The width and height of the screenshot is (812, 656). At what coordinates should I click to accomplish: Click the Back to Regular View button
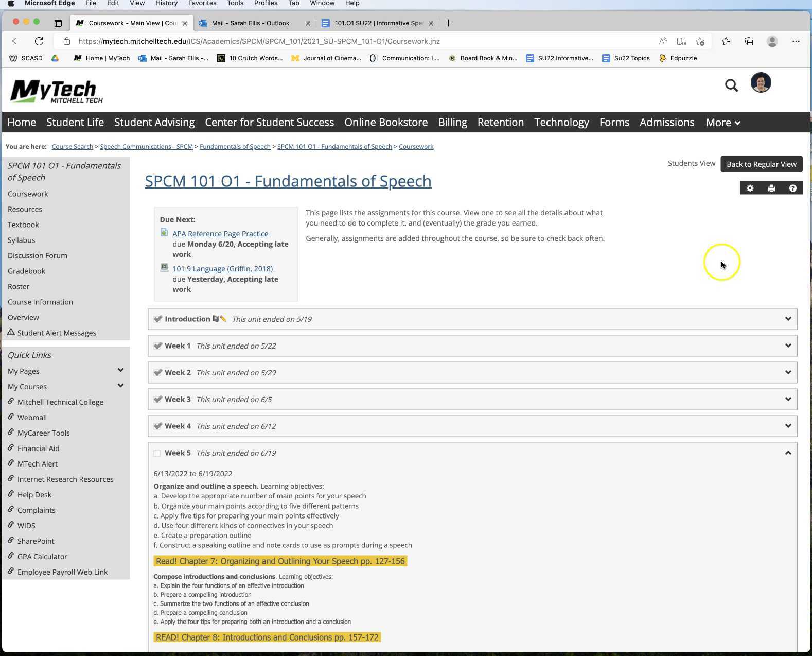coord(761,164)
